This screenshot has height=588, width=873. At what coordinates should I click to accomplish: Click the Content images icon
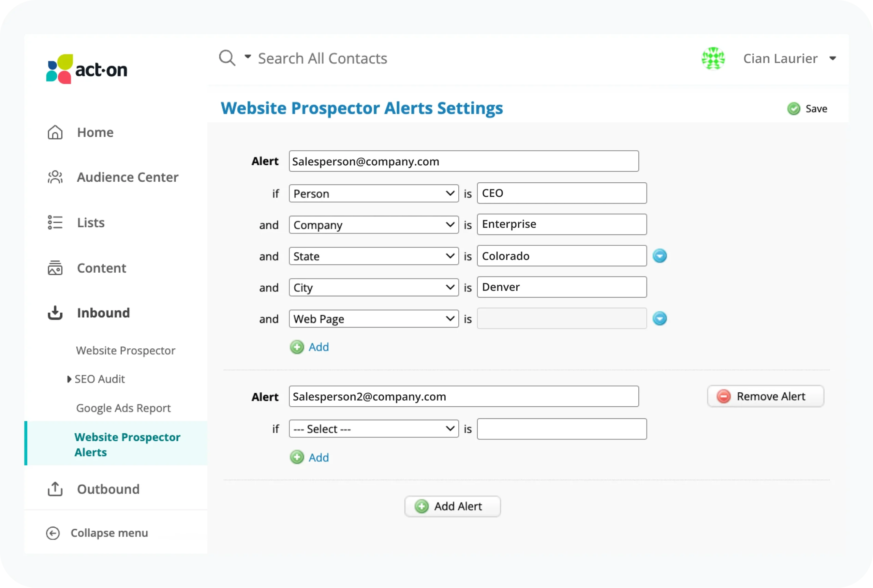(55, 268)
